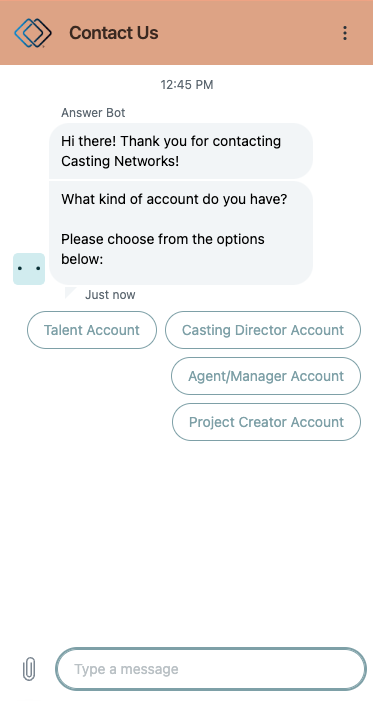Click the Answer Bot avatar icon
Image resolution: width=373 pixels, height=701 pixels.
29,269
